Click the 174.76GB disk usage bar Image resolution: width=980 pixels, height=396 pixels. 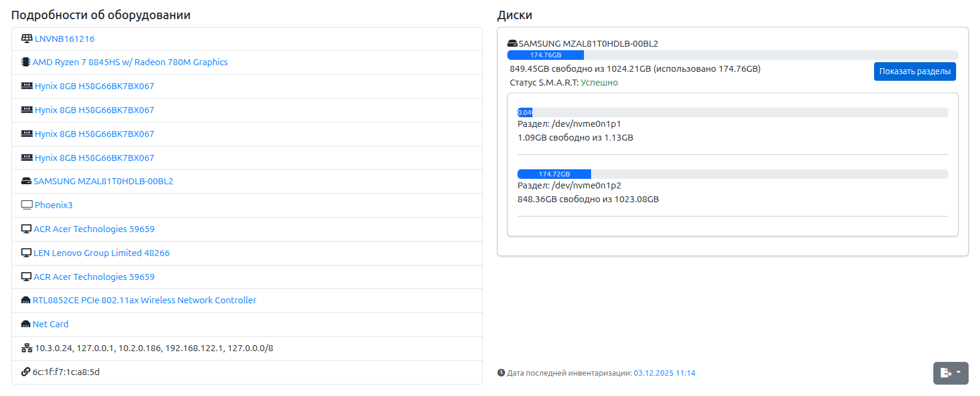pyautogui.click(x=546, y=55)
